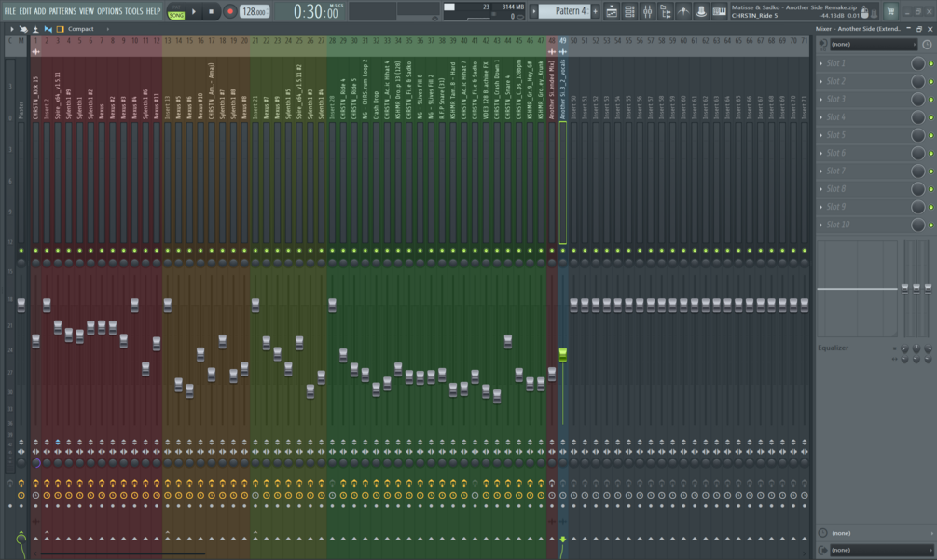The height and width of the screenshot is (560, 937).
Task: Open the mixer options arrow menu
Action: pos(11,29)
